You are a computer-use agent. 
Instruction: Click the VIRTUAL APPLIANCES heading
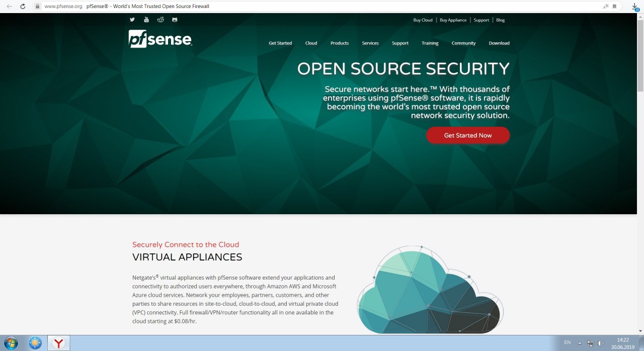pyautogui.click(x=187, y=257)
